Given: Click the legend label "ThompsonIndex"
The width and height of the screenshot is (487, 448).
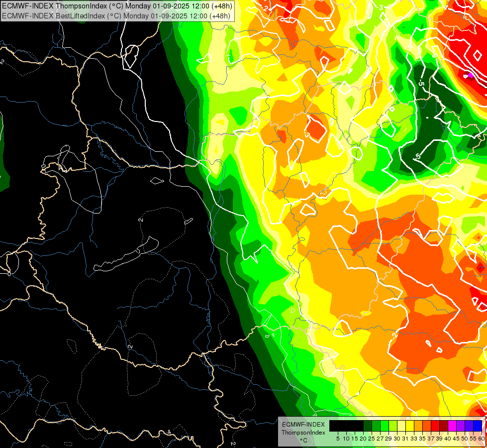Looking at the screenshot, I should pos(303,433).
